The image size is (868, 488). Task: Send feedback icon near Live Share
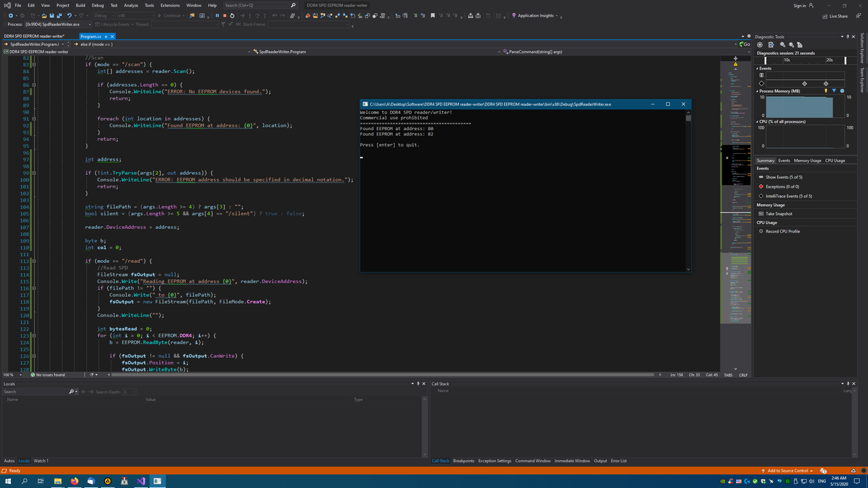point(859,16)
